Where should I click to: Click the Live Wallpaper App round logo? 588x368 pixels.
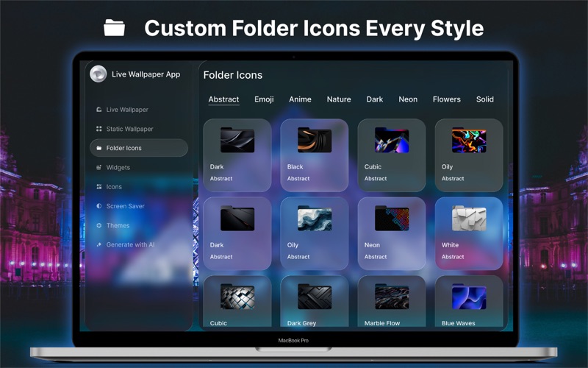coord(98,74)
